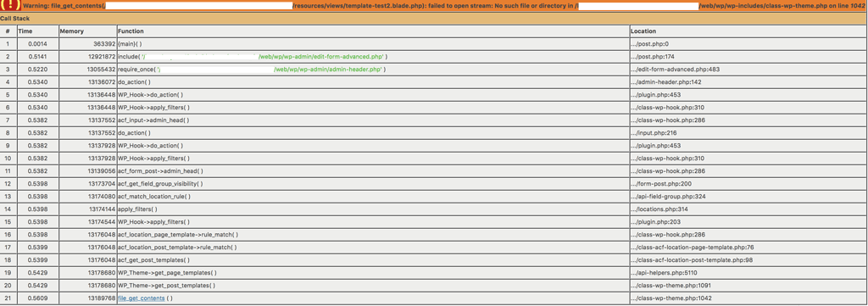Click location .../form-post.php:200
The width and height of the screenshot is (868, 306).
tap(661, 184)
